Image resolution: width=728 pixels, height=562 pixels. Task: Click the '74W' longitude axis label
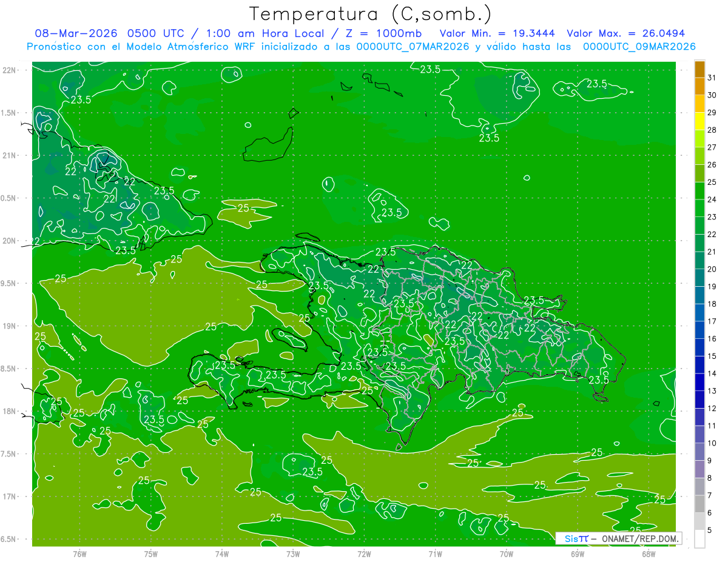(x=222, y=554)
